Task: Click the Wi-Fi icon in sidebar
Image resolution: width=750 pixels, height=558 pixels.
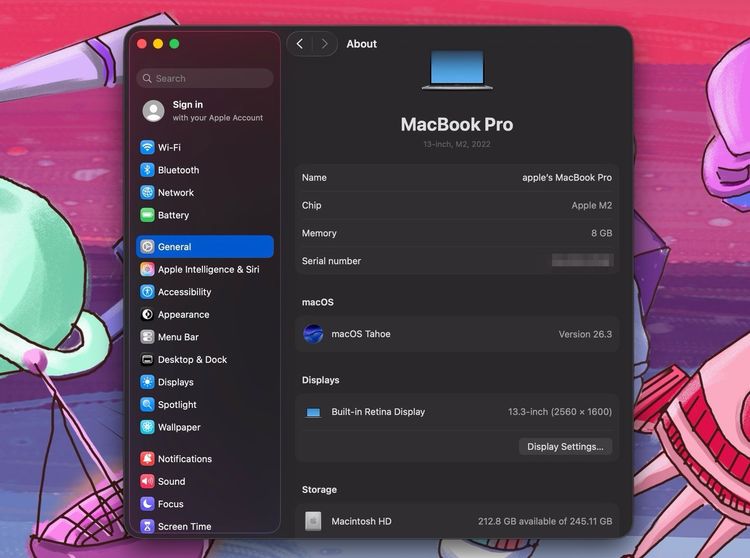Action: pyautogui.click(x=147, y=147)
